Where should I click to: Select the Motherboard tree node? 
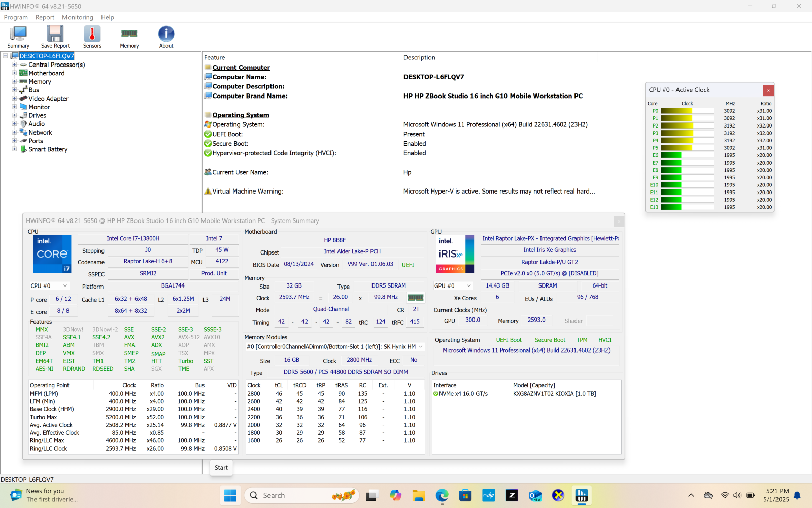coord(46,73)
